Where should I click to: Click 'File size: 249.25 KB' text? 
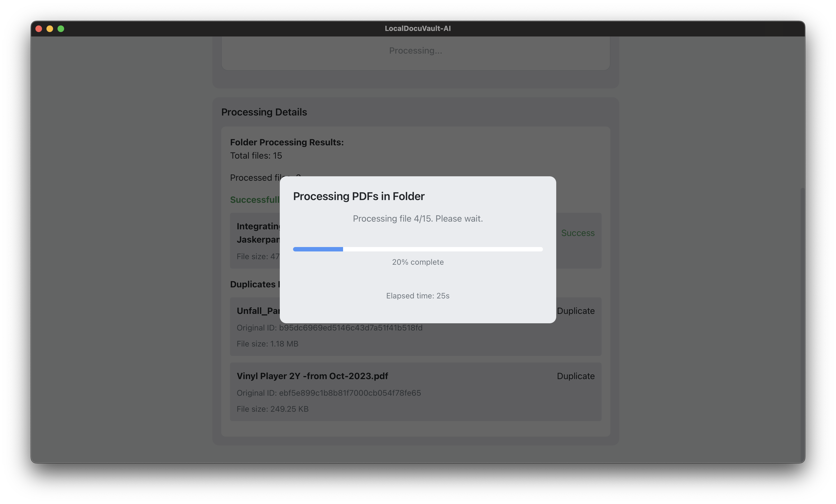tap(273, 409)
